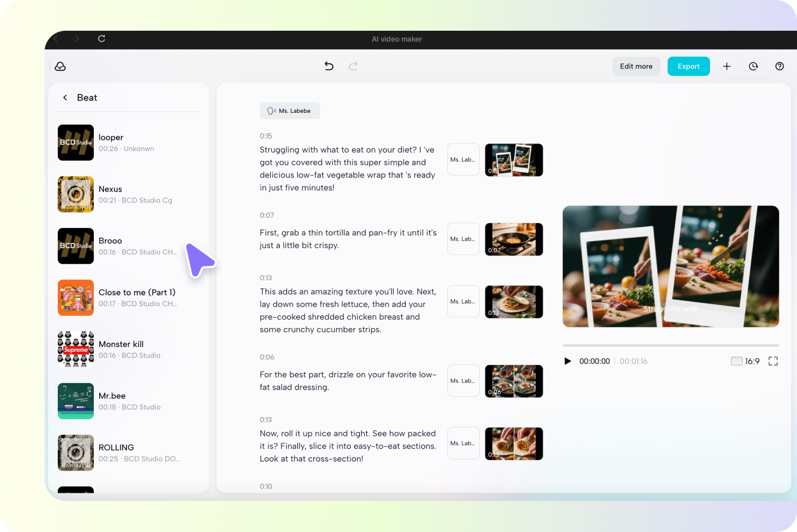The width and height of the screenshot is (797, 532).
Task: Open the version history icon
Action: [753, 66]
